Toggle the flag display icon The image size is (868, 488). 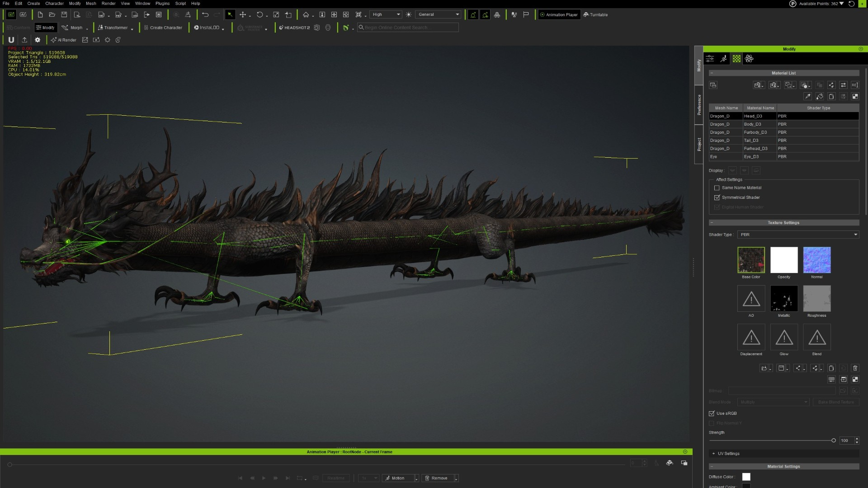tap(526, 14)
